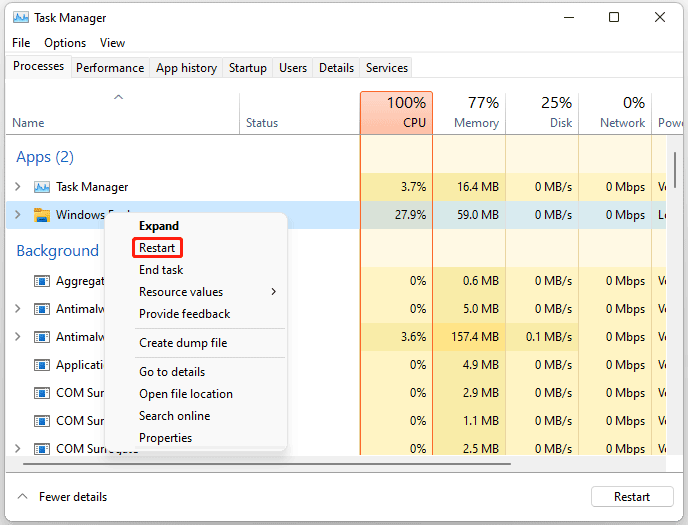Switch to the Details tab
Screen dimensions: 688x525
coord(336,68)
